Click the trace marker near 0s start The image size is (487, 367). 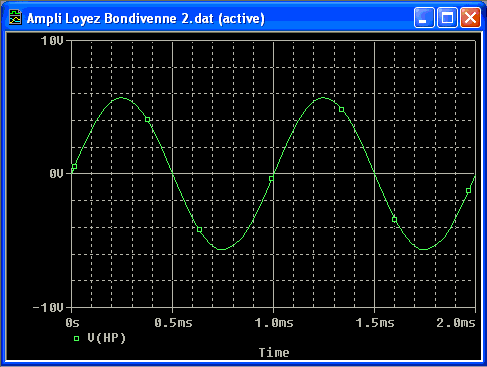click(x=75, y=166)
